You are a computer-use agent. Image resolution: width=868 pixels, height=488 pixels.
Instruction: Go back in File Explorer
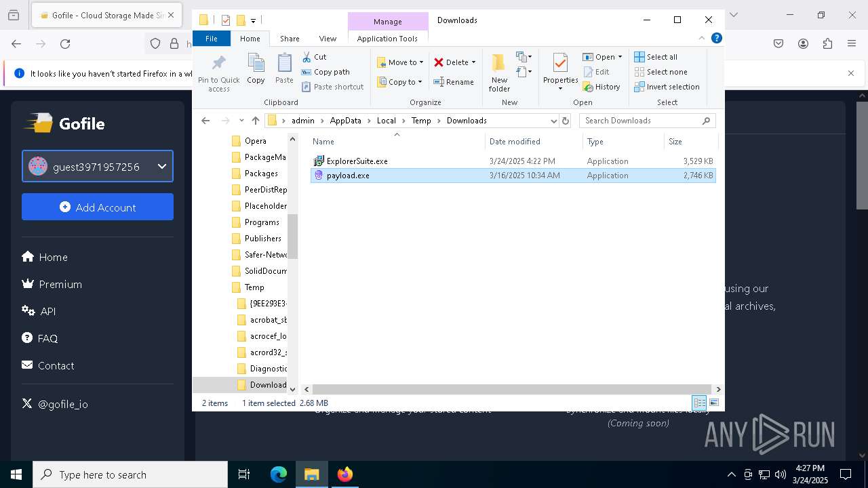click(205, 121)
